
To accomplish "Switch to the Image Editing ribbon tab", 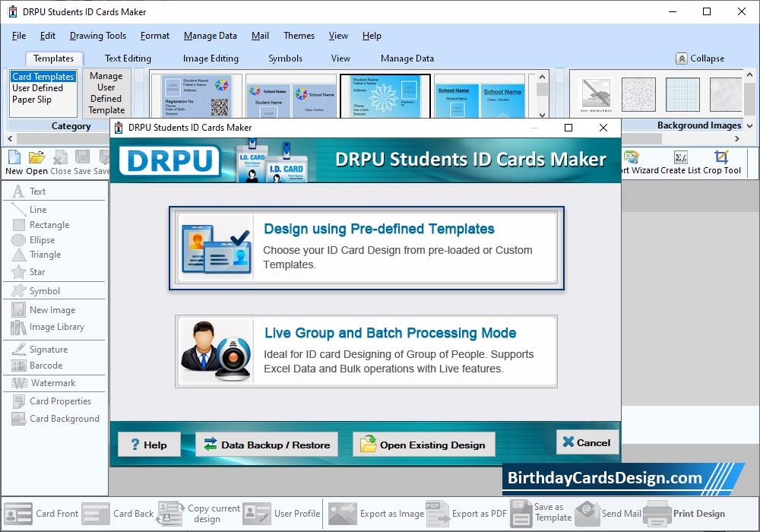I will (x=211, y=59).
